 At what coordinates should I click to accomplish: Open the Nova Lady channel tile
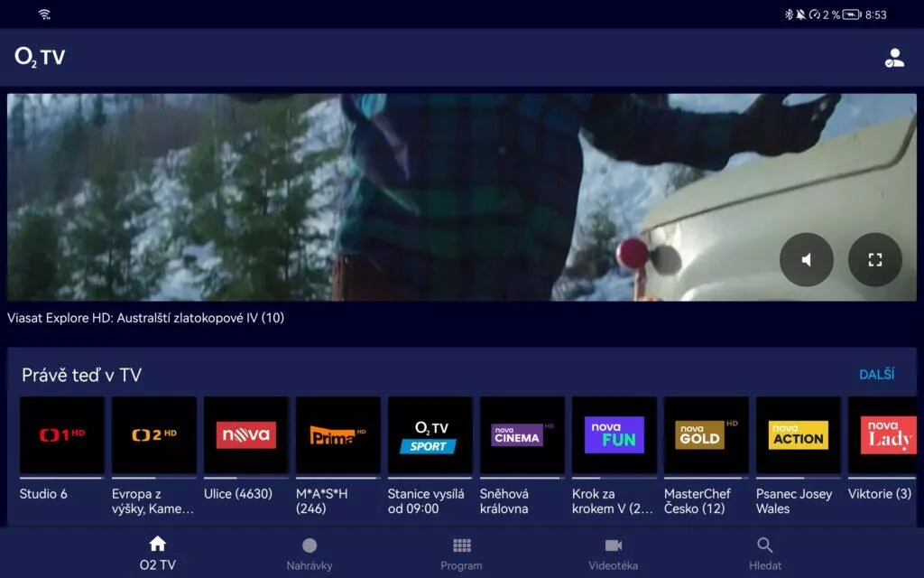pyautogui.click(x=882, y=435)
